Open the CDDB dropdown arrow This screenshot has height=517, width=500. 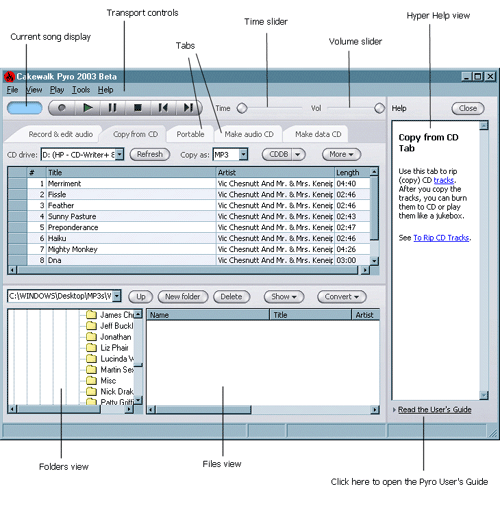[298, 155]
